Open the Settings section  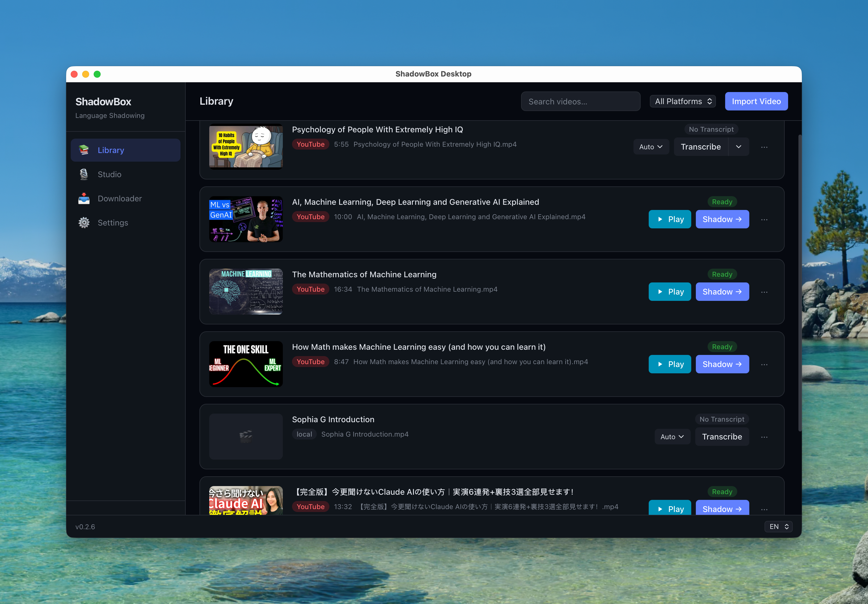(126, 223)
